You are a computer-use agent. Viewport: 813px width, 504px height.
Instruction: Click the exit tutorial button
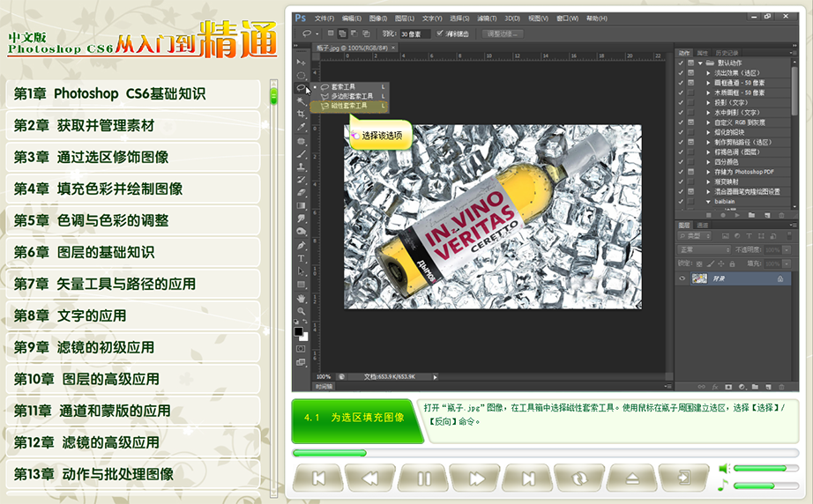(x=684, y=478)
